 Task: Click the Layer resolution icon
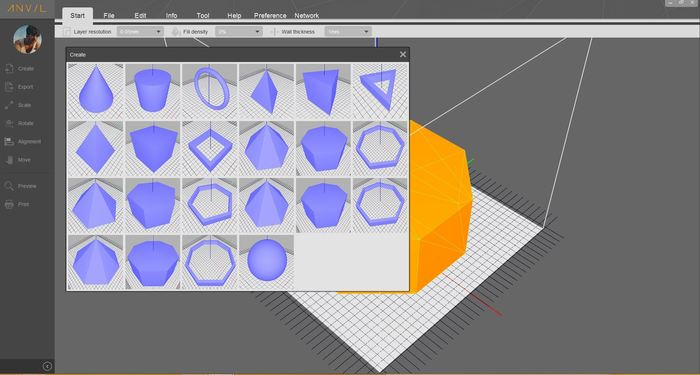point(67,32)
